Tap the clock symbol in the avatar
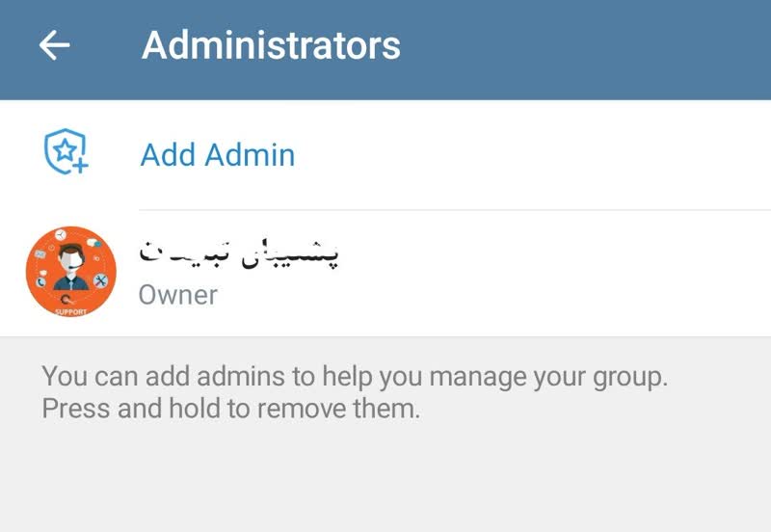771x532 pixels. click(60, 235)
